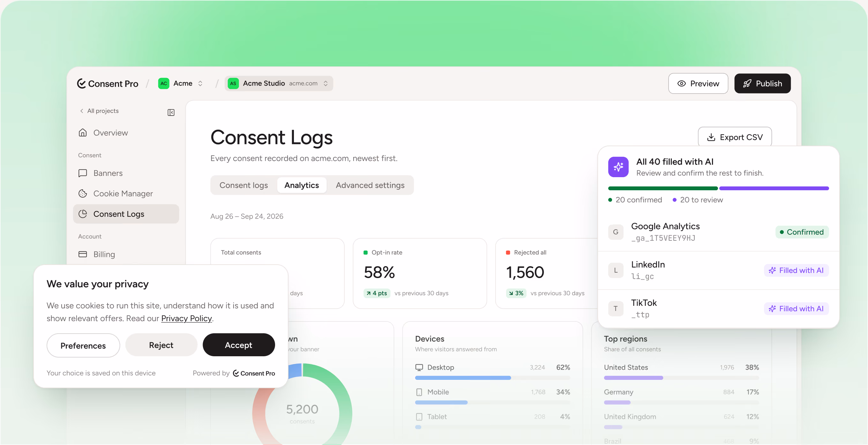Click the TikTok T avatar
Image resolution: width=868 pixels, height=445 pixels.
(x=616, y=308)
